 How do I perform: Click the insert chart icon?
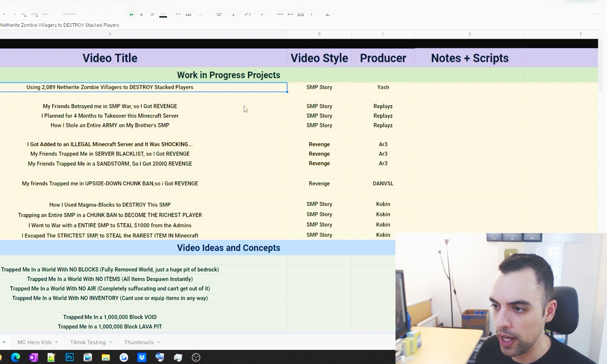point(301,14)
